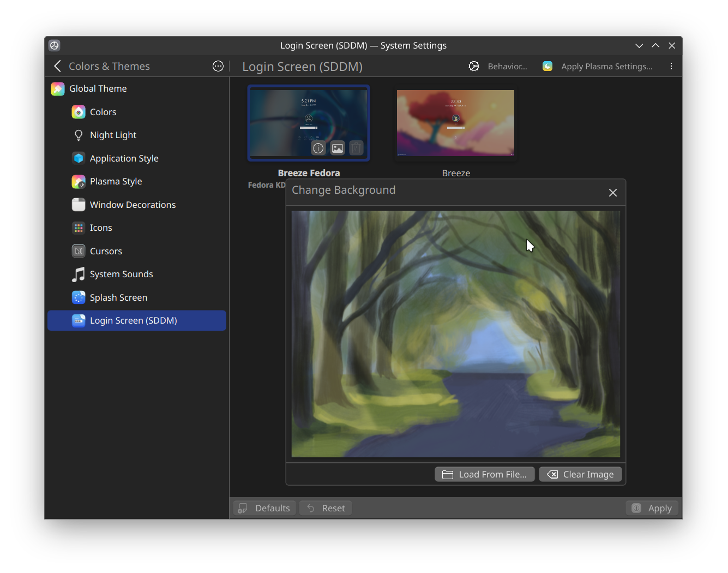Go back using the Colors & Themes arrow
This screenshot has height=573, width=728.
pos(58,66)
